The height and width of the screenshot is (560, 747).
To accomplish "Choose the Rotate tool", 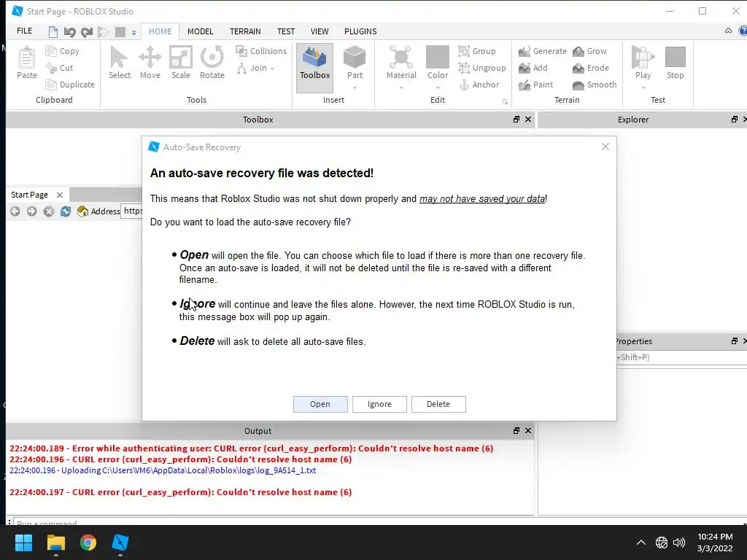I will (212, 63).
